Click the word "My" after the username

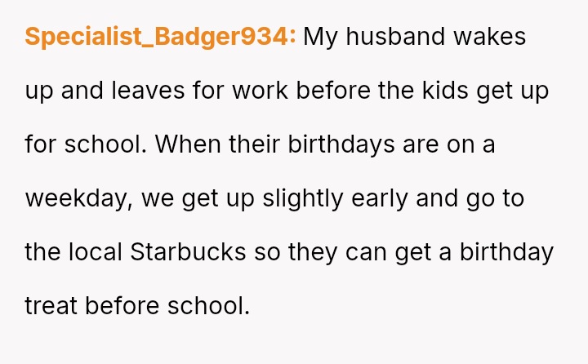coord(320,37)
